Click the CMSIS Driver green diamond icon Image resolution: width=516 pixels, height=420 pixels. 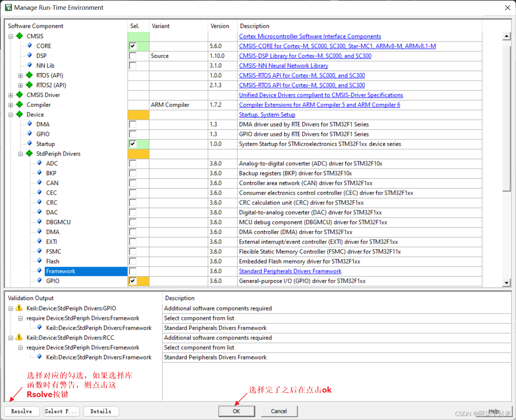(x=20, y=95)
